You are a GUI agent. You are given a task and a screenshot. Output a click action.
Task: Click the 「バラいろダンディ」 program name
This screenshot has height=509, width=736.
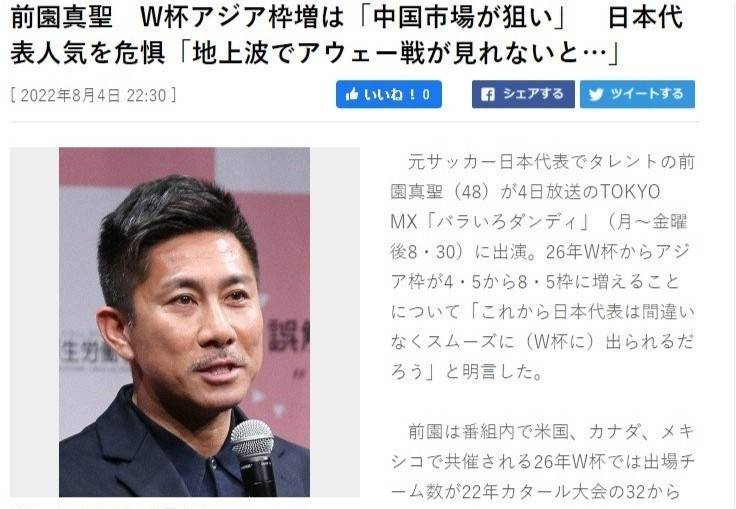(506, 222)
